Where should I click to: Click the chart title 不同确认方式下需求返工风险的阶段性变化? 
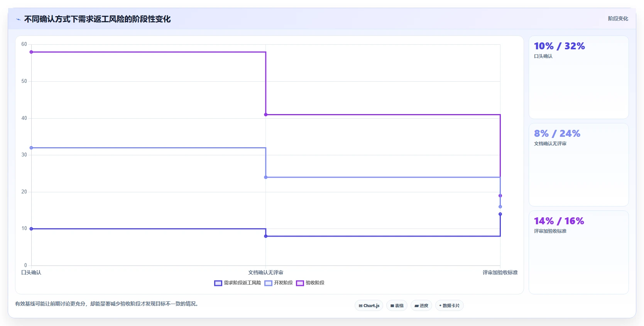(x=97, y=19)
